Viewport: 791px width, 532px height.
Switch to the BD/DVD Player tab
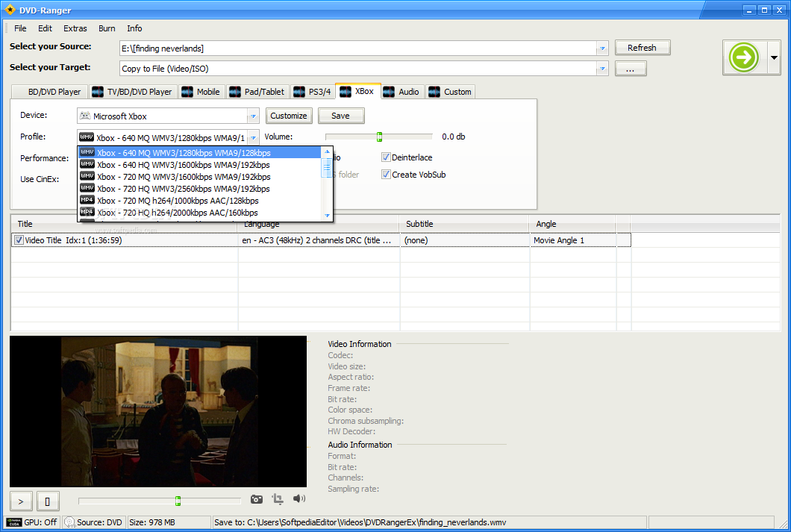(x=50, y=92)
